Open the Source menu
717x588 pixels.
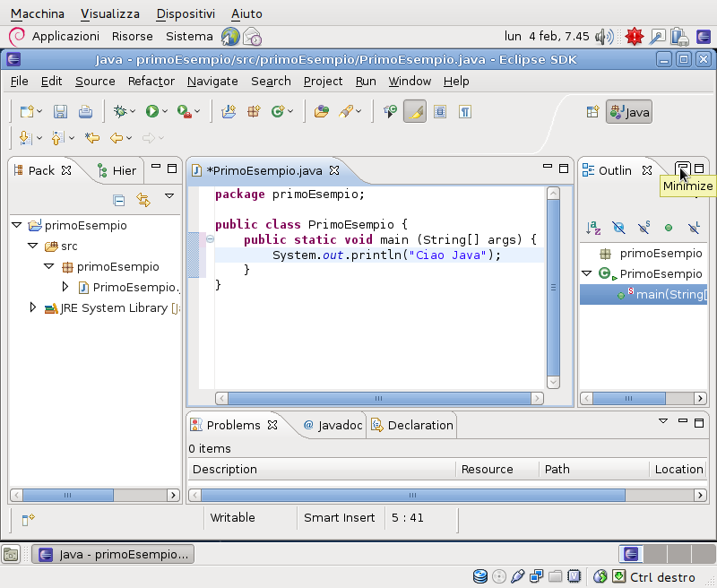[x=95, y=82]
